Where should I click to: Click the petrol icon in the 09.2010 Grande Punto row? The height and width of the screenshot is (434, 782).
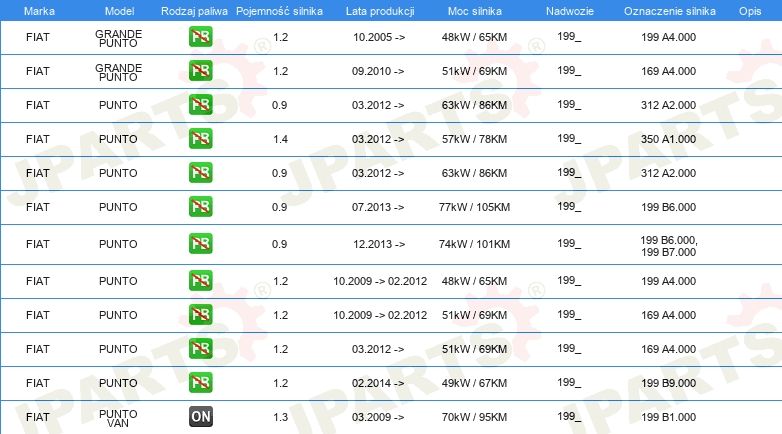pos(200,71)
